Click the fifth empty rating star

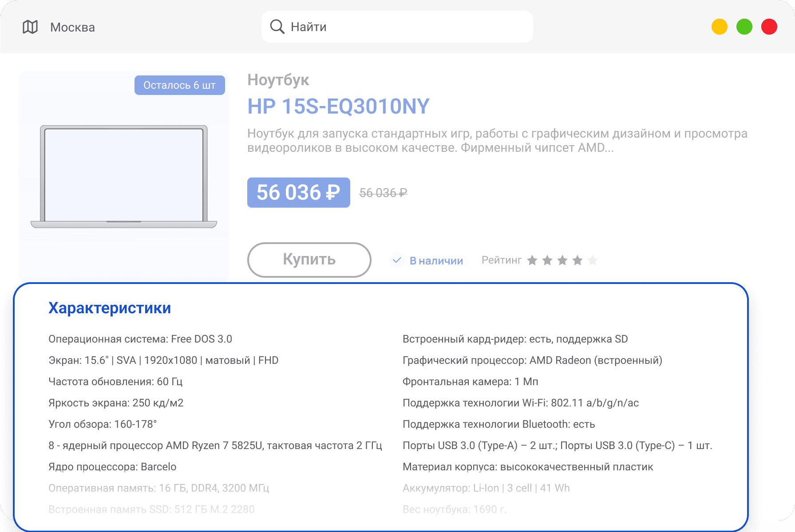593,260
